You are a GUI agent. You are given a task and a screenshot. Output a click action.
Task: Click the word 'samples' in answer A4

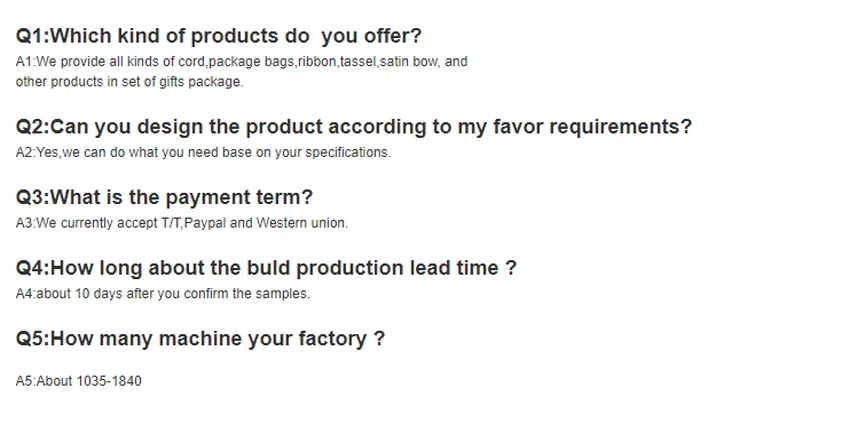pyautogui.click(x=283, y=294)
